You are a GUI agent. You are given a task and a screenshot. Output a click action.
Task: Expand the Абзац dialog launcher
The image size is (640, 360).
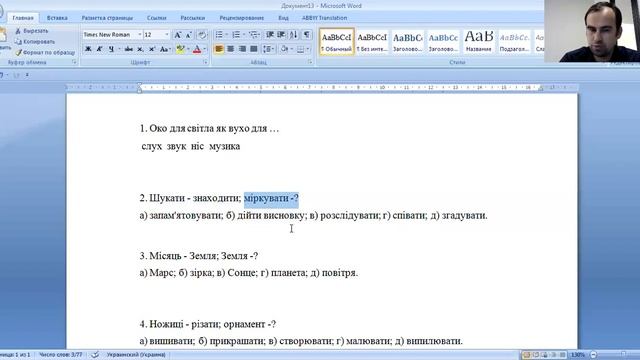tap(310, 62)
